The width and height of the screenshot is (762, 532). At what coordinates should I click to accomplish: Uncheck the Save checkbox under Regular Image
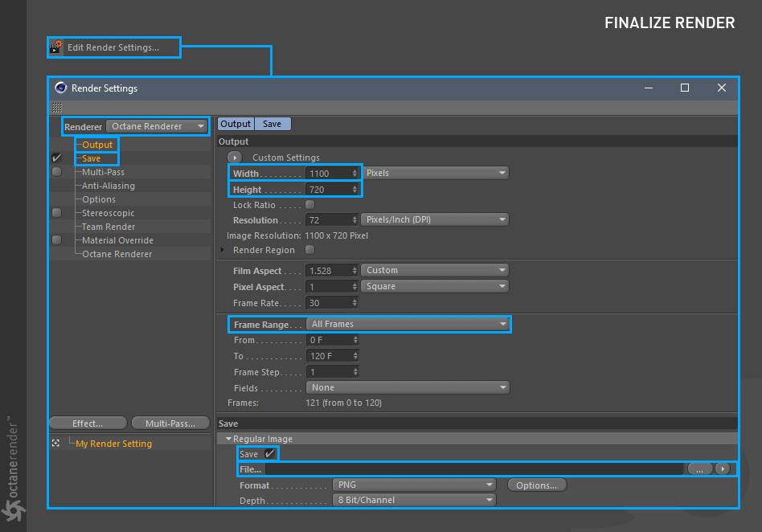270,454
